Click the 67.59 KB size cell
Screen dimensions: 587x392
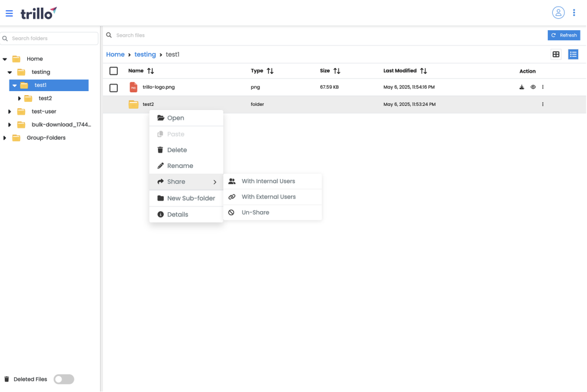[330, 87]
